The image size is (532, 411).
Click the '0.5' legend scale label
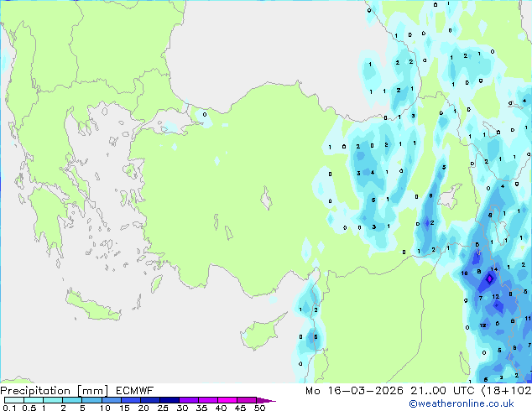pyautogui.click(x=29, y=408)
